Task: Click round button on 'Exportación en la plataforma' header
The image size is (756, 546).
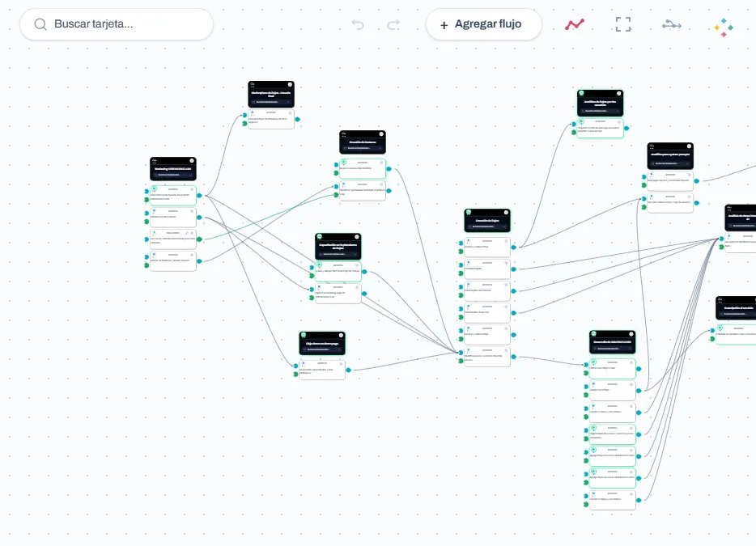Action: click(x=357, y=237)
